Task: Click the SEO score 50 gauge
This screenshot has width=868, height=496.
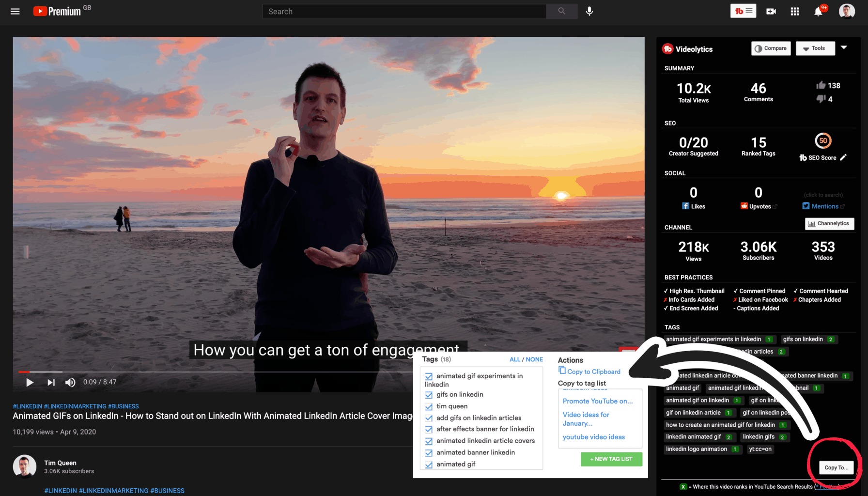Action: [x=823, y=140]
